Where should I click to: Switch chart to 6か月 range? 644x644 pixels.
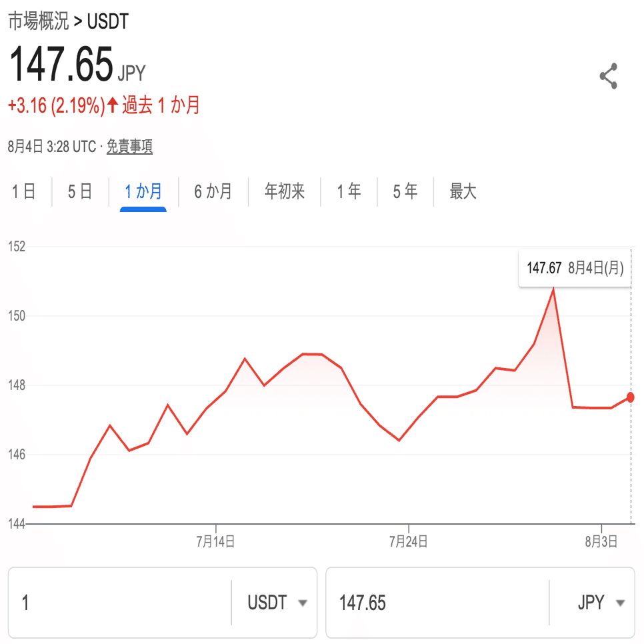213,192
